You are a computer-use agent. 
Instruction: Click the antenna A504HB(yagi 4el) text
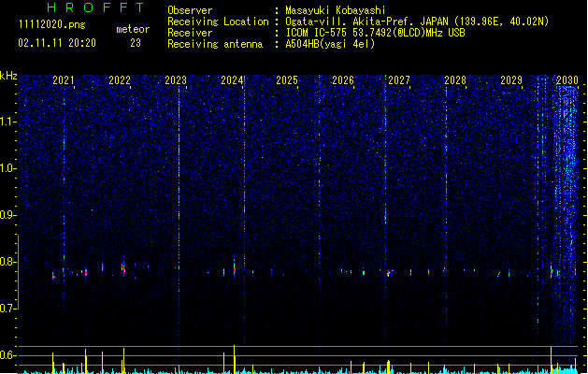(330, 44)
